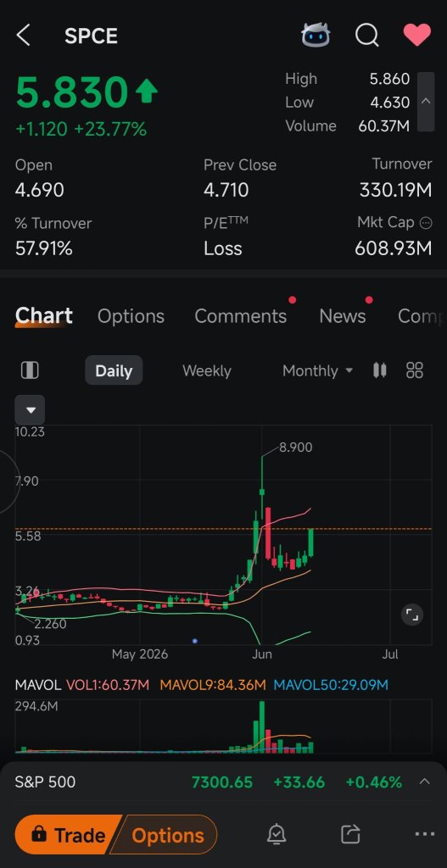Select the Weekly chart interval

[x=207, y=370]
